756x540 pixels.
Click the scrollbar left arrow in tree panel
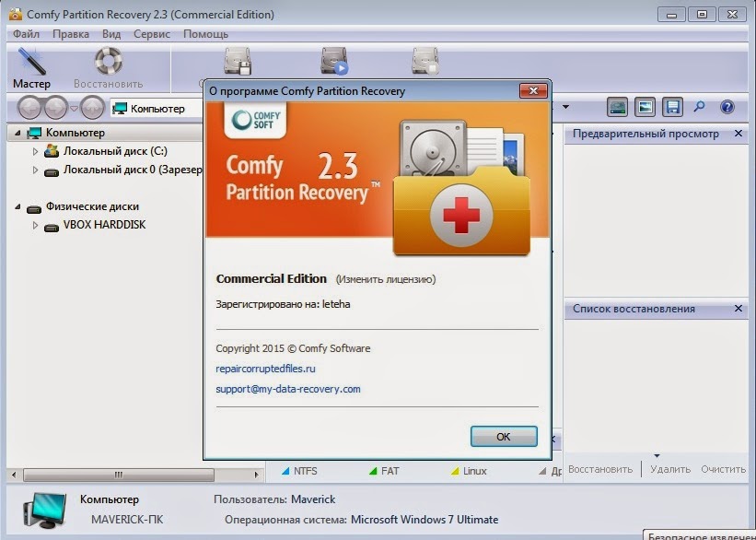point(14,475)
